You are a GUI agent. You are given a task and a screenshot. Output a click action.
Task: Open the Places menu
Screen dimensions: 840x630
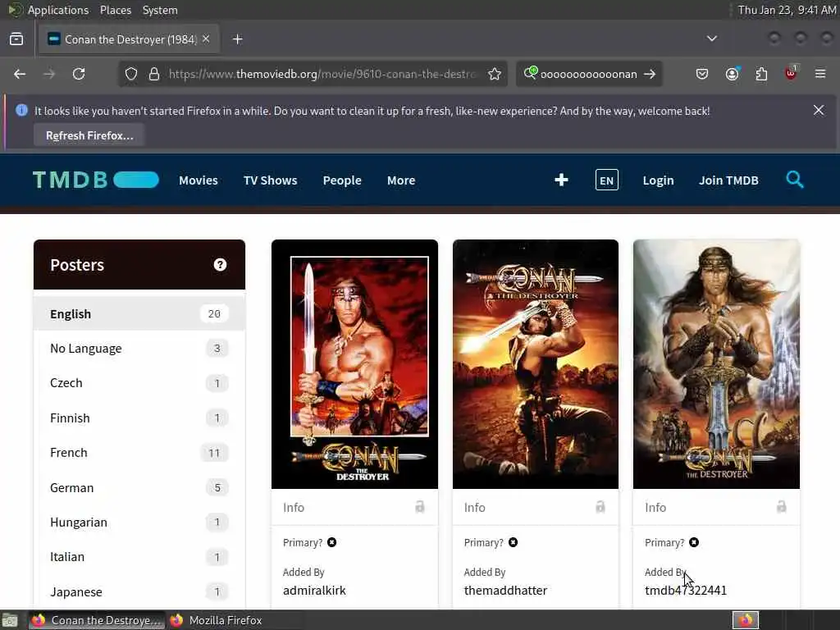coord(115,10)
